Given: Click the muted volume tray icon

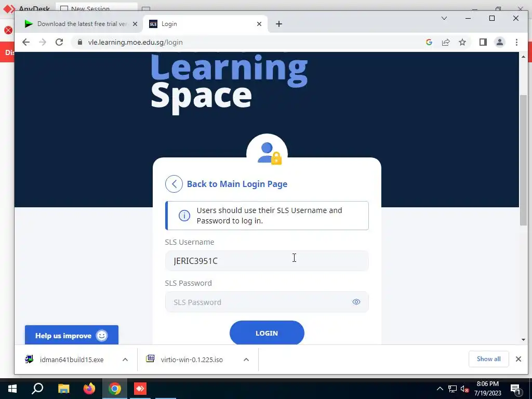Looking at the screenshot, I should click(x=464, y=389).
